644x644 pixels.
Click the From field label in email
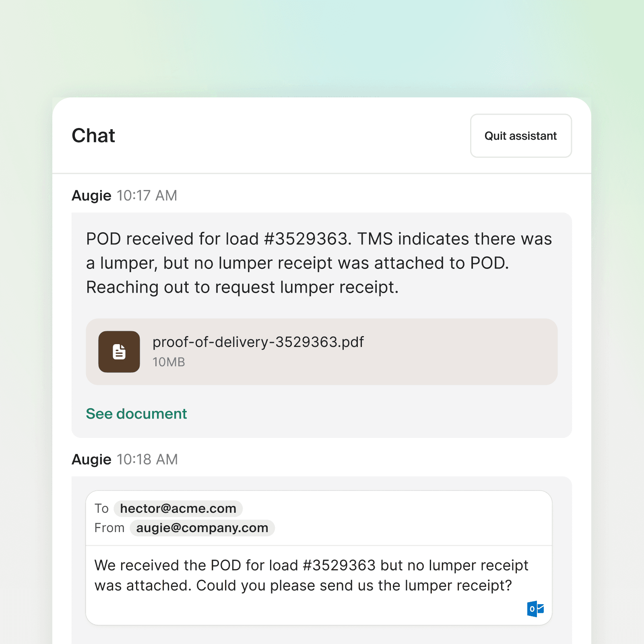point(109,528)
